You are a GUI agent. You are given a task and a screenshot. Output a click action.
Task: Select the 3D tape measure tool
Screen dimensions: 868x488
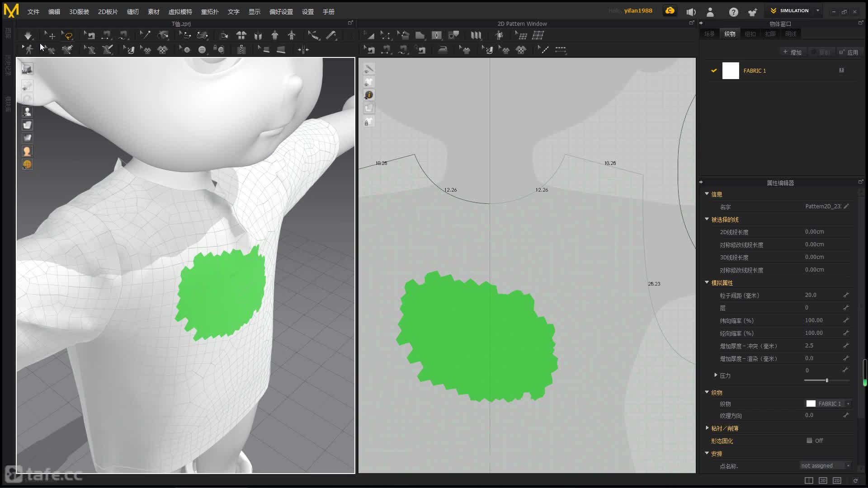pos(331,35)
